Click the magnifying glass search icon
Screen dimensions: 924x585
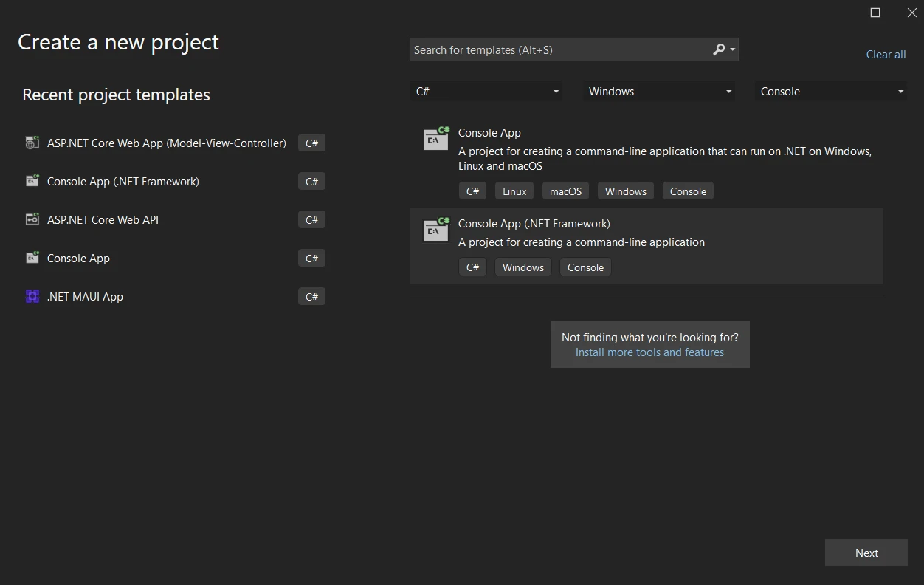coord(719,49)
